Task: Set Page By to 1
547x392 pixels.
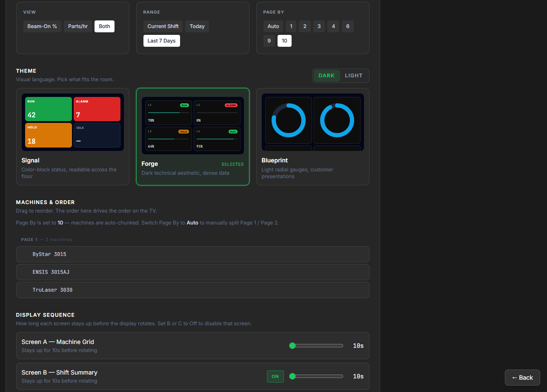Action: 291,26
